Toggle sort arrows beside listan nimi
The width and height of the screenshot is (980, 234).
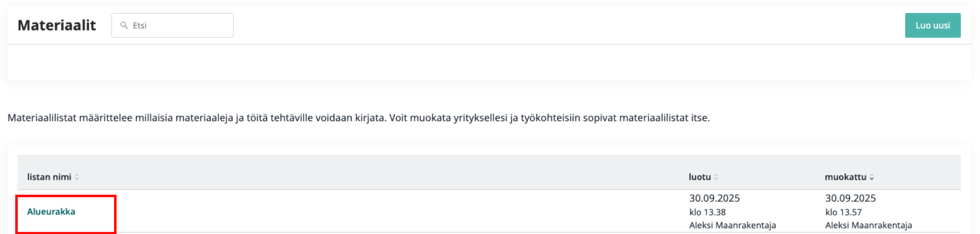coord(77,177)
